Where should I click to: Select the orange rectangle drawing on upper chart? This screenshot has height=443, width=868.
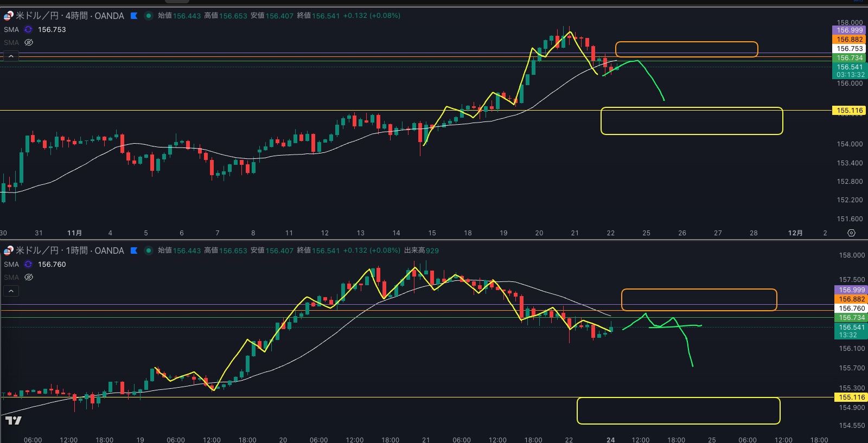(686, 42)
